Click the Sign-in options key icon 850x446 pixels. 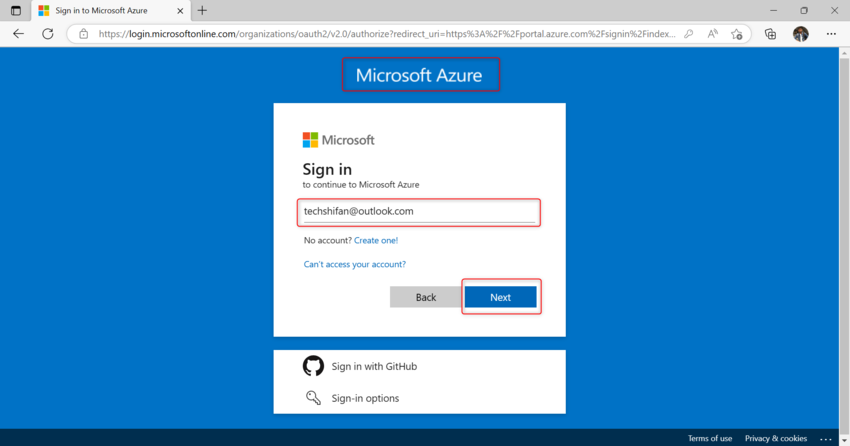313,398
